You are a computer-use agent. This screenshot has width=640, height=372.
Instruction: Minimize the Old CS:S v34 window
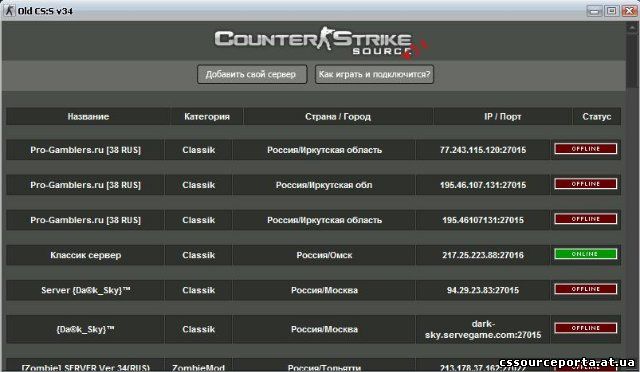pos(594,11)
